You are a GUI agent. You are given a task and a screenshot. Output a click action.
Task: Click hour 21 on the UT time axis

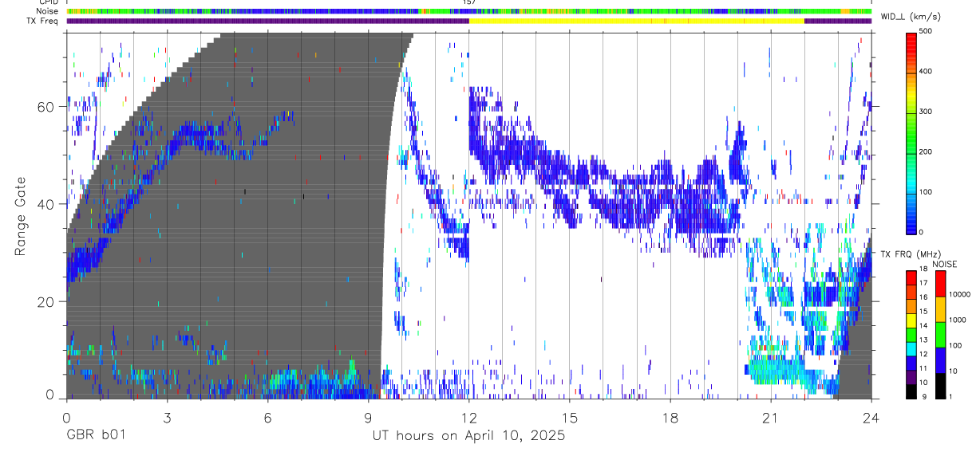click(x=771, y=418)
